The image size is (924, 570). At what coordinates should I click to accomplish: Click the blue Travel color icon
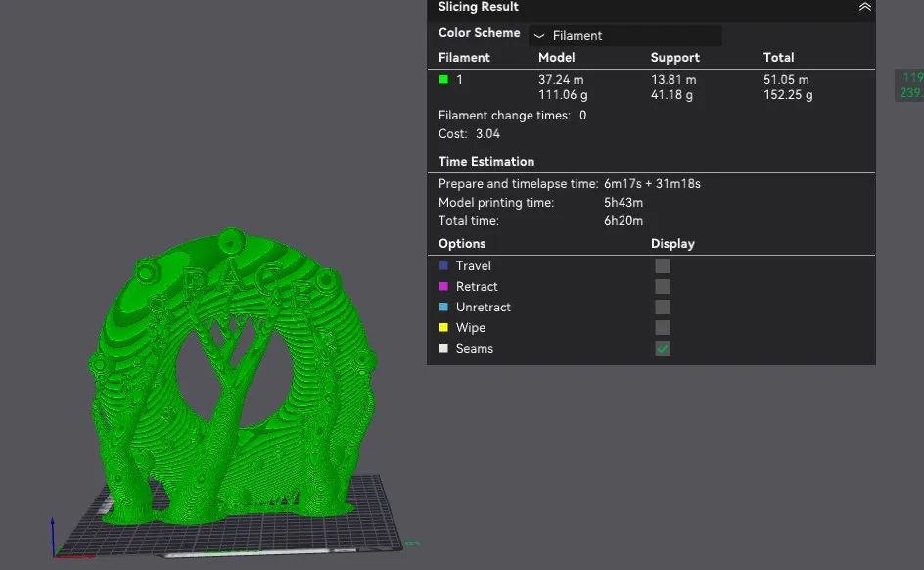[x=443, y=265]
